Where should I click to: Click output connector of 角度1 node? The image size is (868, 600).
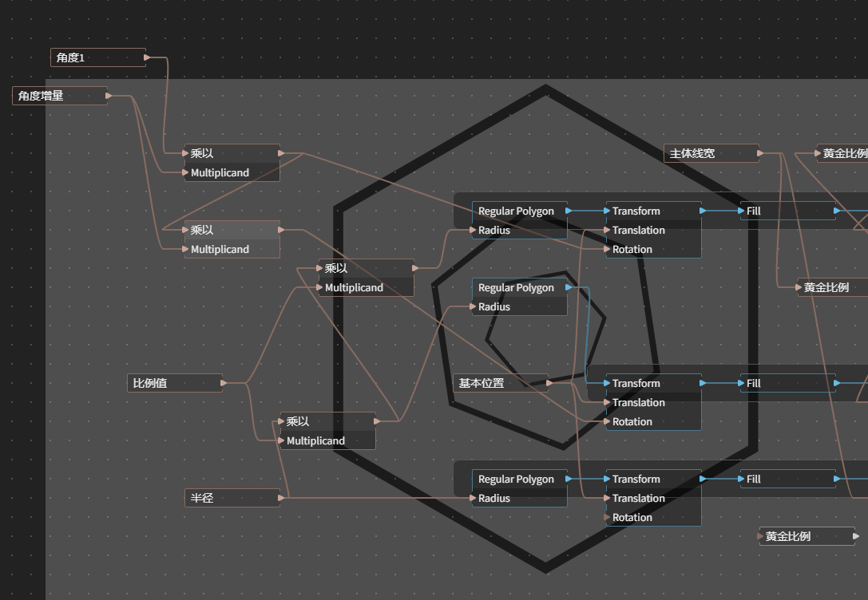[x=147, y=57]
